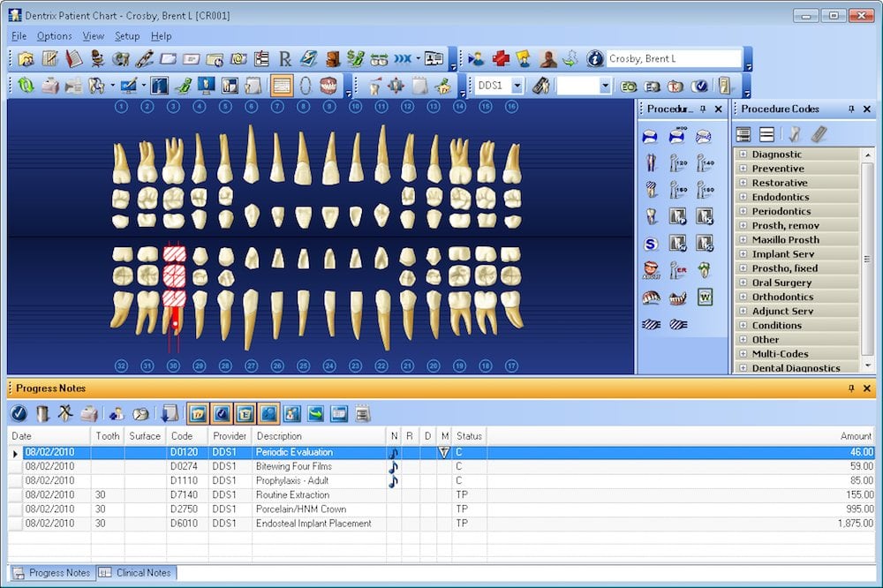The image size is (883, 588).
Task: Click the Procedure Codes vertical scrollbar thumb
Action: 868,259
